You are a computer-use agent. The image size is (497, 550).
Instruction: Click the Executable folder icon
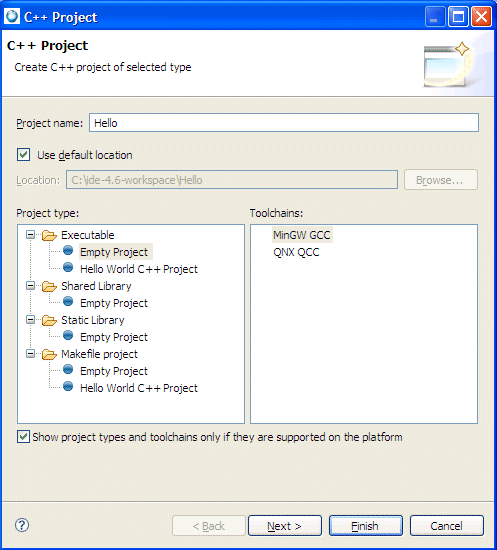click(x=49, y=235)
